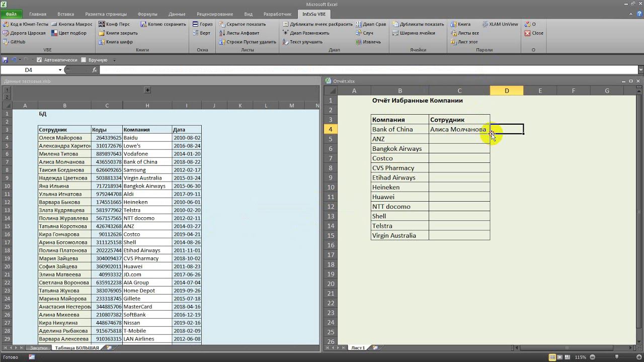Open the Файл menu button
644x362 pixels.
(x=11, y=14)
